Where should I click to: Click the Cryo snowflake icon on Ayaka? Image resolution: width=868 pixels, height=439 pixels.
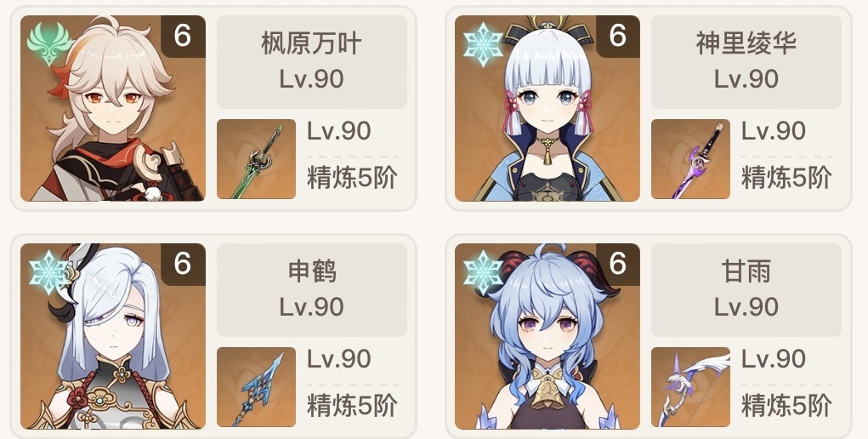click(484, 44)
